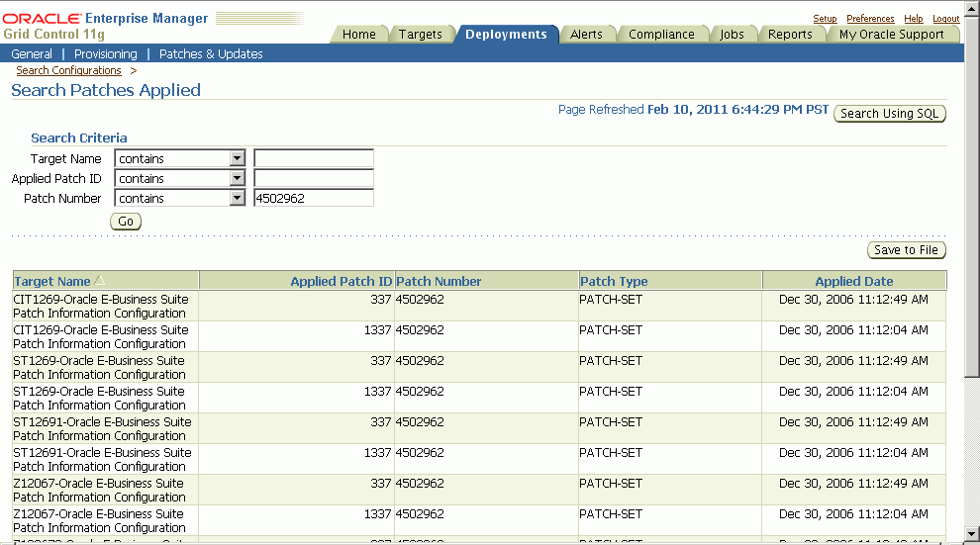The image size is (980, 545).
Task: Open the Applied Patch ID operator dropdown
Action: pos(237,179)
